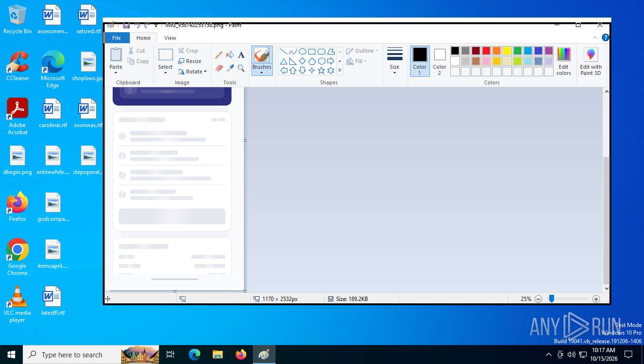This screenshot has height=364, width=644.
Task: Click the Paste clipboard icon
Action: tap(116, 55)
